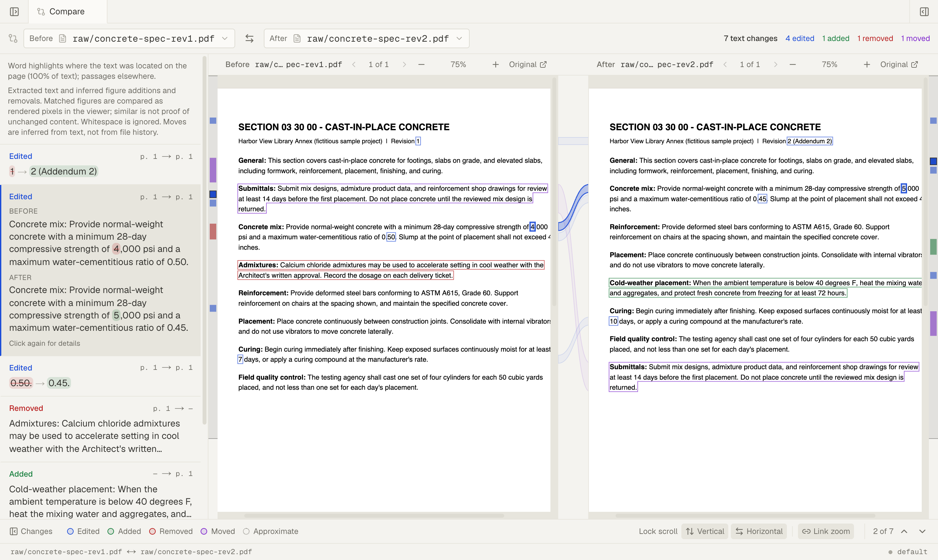
Task: Toggle Removed changes filter
Action: [x=171, y=531]
